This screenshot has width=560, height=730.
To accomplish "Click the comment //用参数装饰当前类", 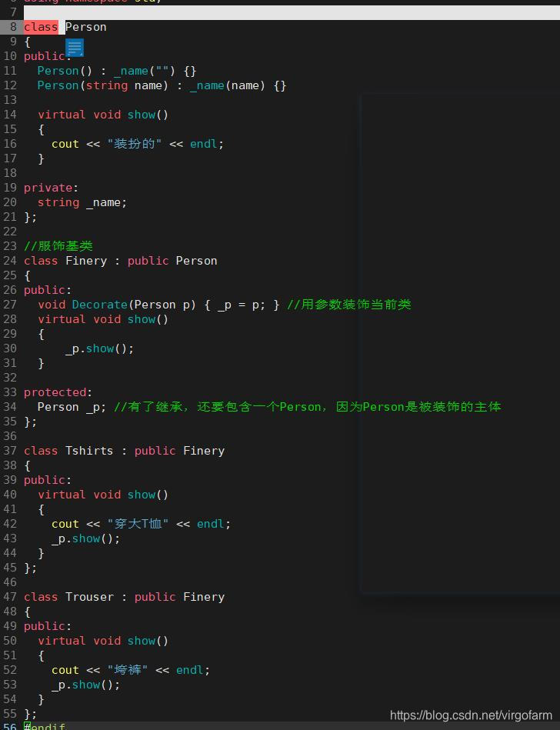I will point(349,305).
